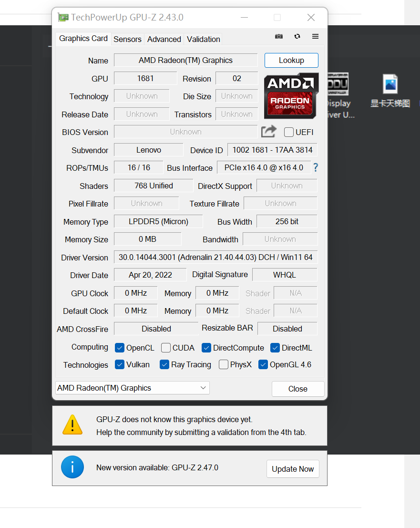Click the Memory Size field showing 0 MB
Image resolution: width=420 pixels, height=528 pixels.
148,239
